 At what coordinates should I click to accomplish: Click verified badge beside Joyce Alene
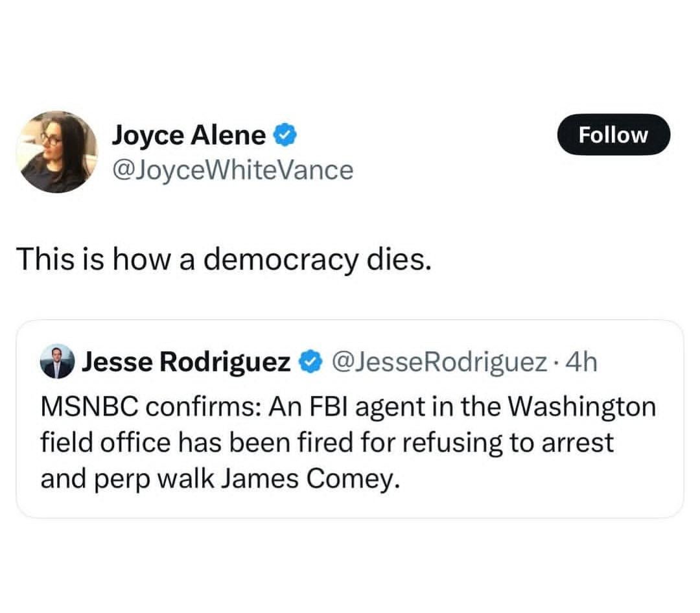tap(285, 135)
